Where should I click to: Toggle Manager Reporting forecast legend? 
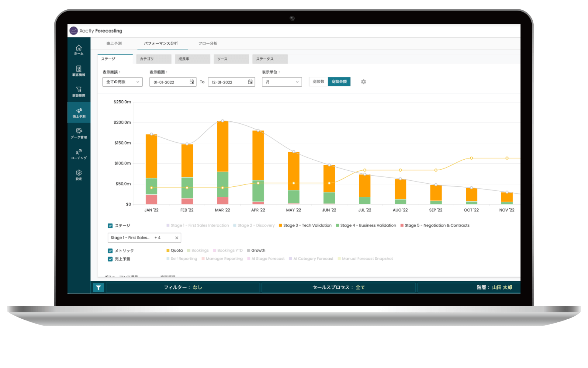point(222,259)
